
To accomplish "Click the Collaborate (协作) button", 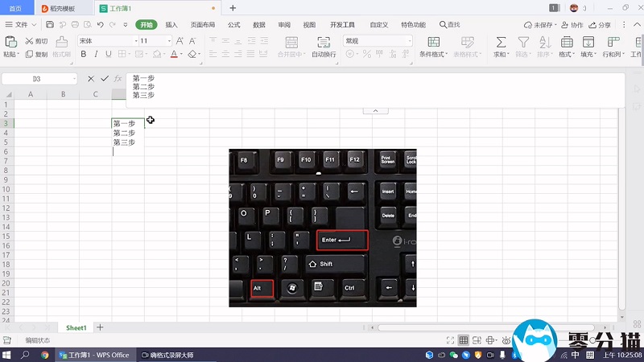I will pos(572,25).
